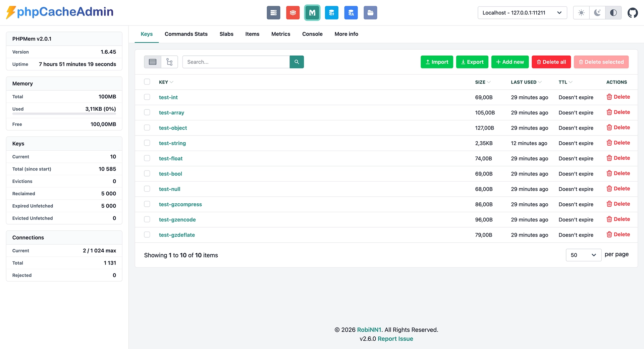Check the test-object row checkbox
Viewport: 644px width, 349px height.
point(147,128)
